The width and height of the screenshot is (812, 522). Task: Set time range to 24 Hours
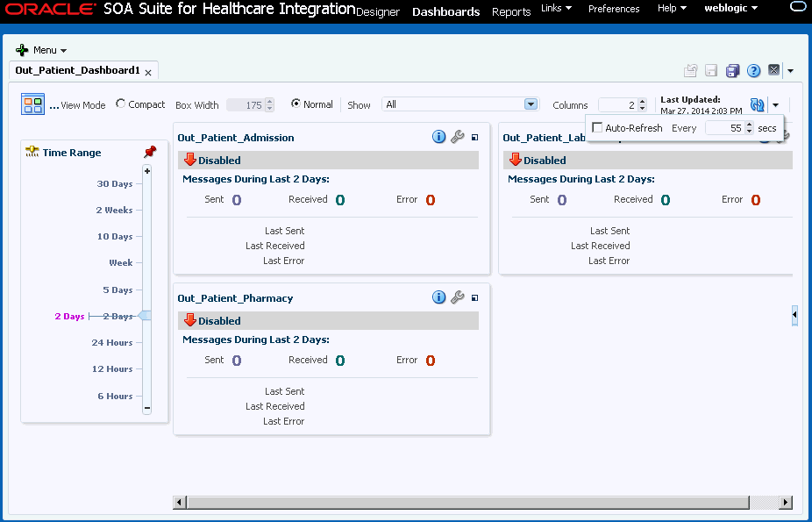pos(112,343)
